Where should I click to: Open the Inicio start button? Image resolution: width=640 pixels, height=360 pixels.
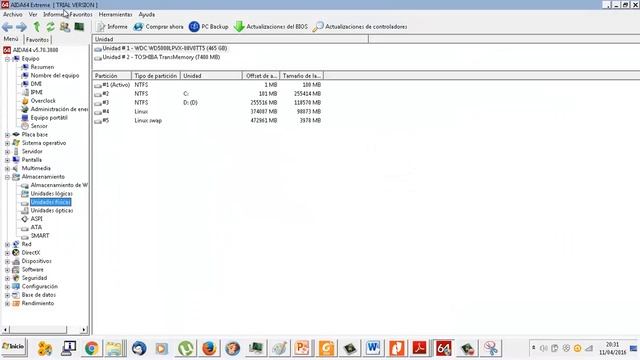pos(13,347)
